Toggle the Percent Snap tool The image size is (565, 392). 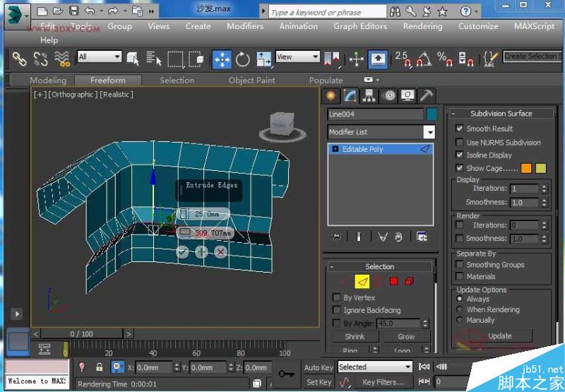pyautogui.click(x=445, y=59)
